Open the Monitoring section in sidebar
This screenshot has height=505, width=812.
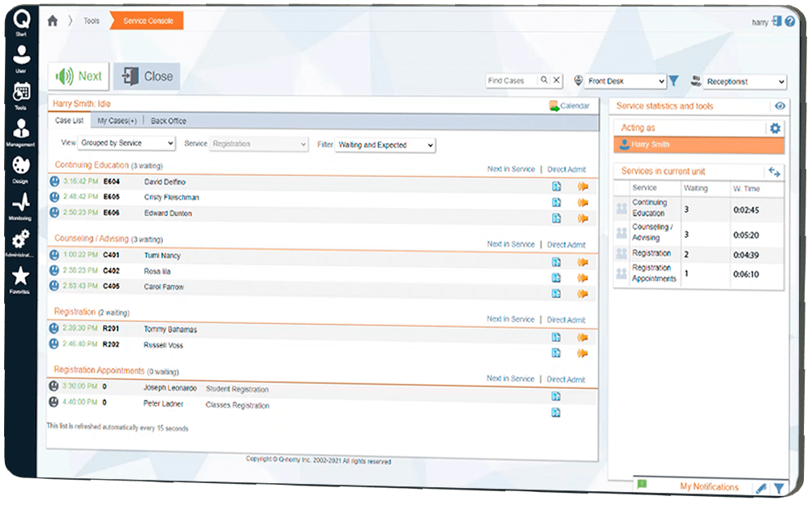pos(20,204)
